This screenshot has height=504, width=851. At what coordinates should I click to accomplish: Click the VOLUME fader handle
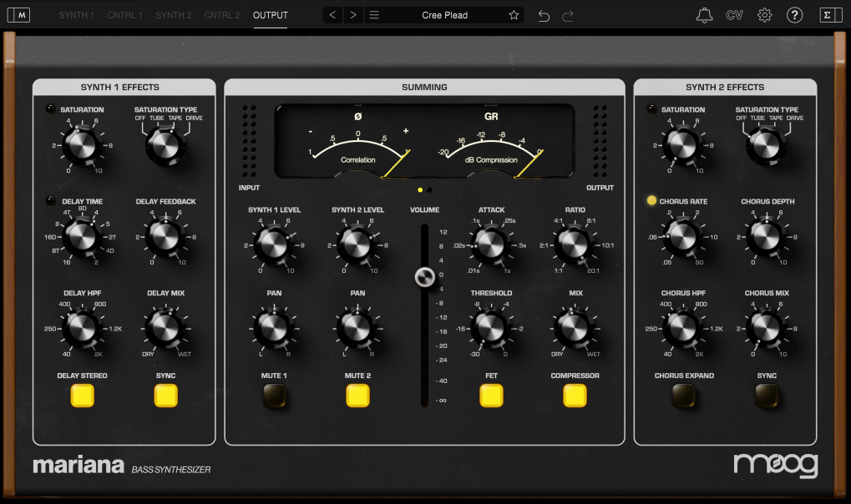coord(425,277)
